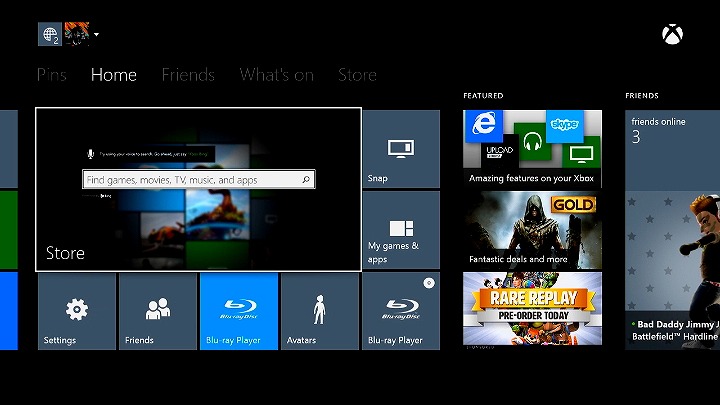Open the Store tab
The image size is (720, 405).
coord(357,75)
